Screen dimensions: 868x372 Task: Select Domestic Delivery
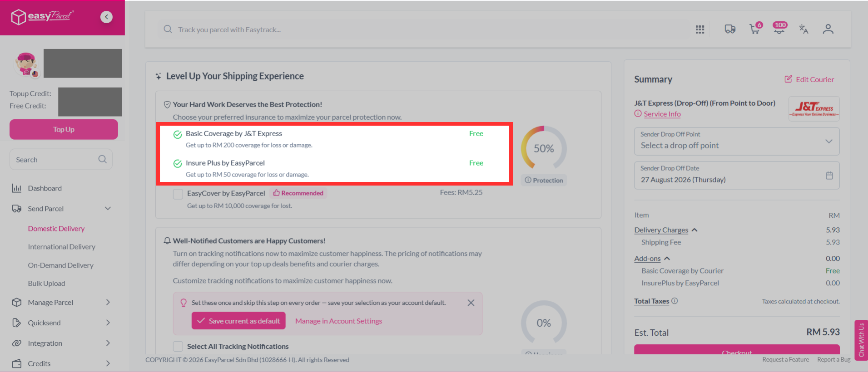(x=56, y=229)
